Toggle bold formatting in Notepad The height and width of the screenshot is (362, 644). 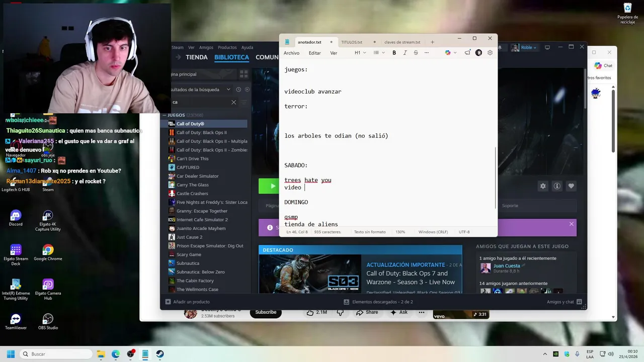[394, 53]
